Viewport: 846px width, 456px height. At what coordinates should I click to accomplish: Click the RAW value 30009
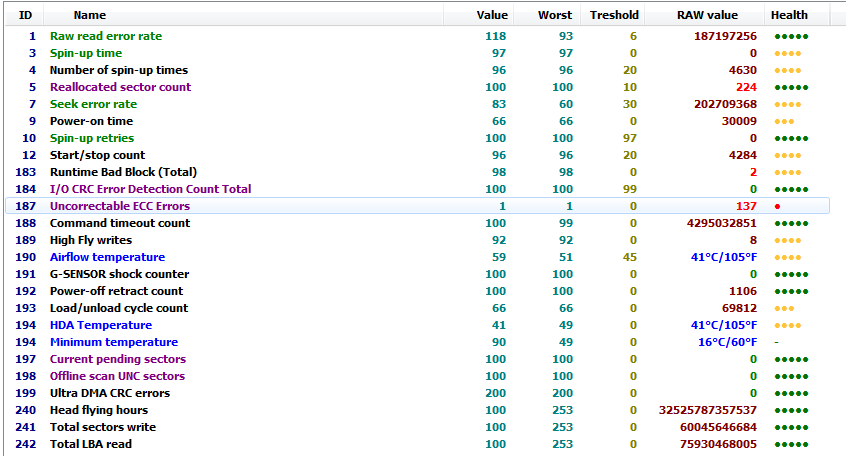(739, 121)
